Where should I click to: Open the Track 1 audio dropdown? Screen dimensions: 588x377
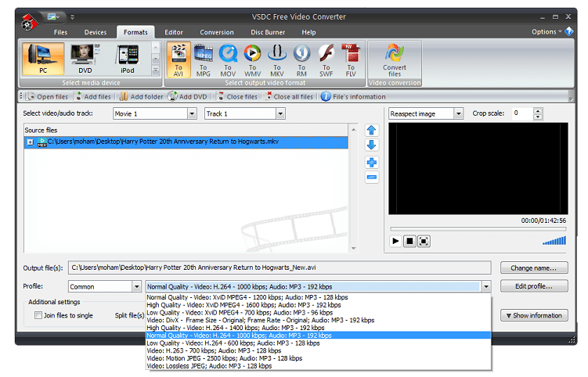280,113
